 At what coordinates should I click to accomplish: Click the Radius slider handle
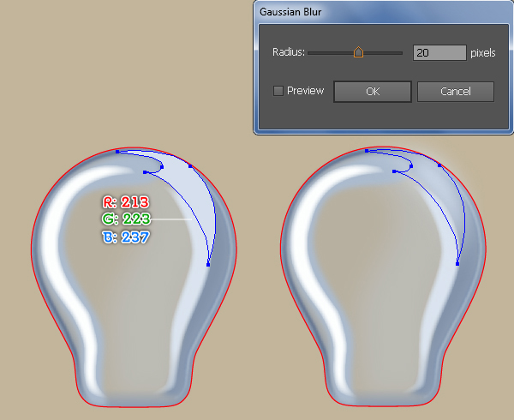pyautogui.click(x=358, y=52)
